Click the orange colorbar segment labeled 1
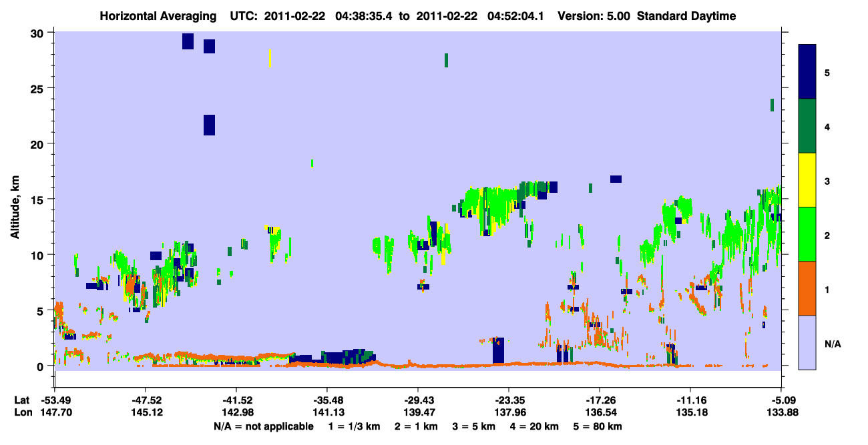 click(807, 288)
